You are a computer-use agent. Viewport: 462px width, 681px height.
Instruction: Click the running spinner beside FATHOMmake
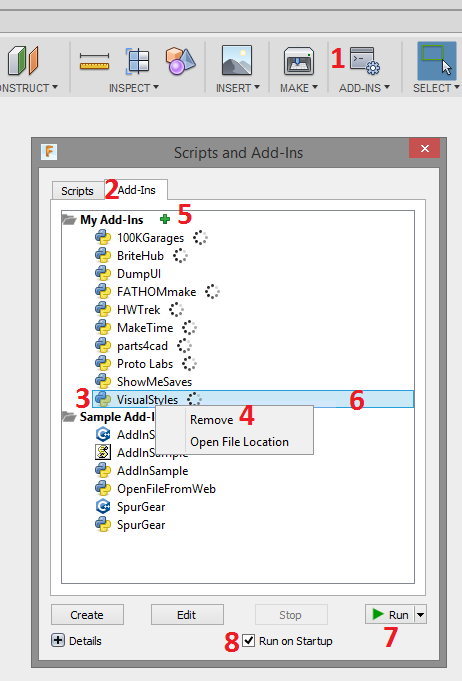(x=212, y=291)
